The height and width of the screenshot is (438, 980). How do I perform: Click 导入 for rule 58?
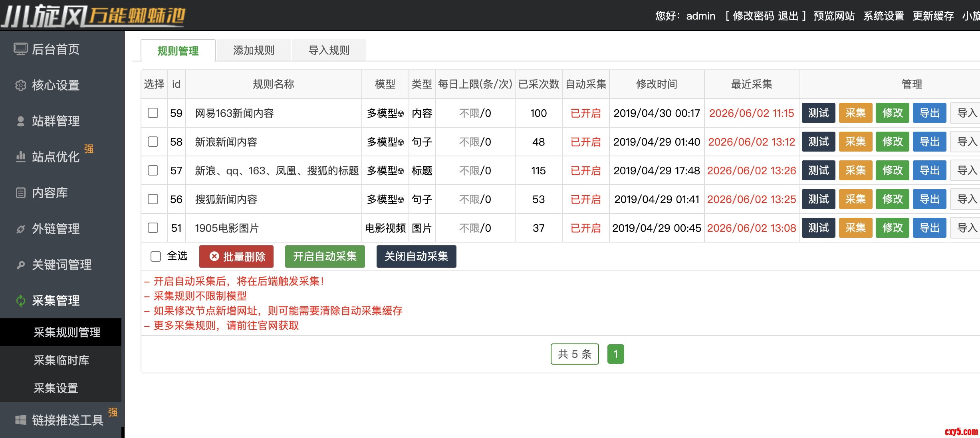point(966,142)
